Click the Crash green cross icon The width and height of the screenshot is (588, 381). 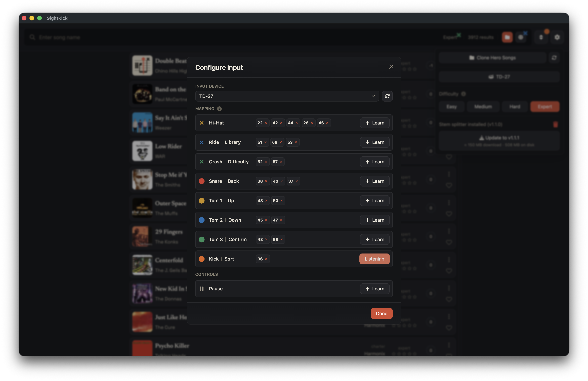tap(202, 162)
